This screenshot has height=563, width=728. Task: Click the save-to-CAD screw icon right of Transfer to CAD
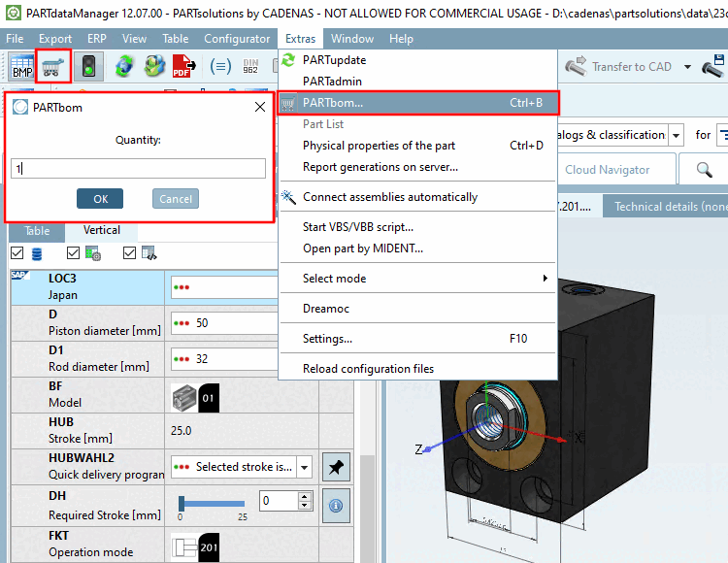coord(713,66)
